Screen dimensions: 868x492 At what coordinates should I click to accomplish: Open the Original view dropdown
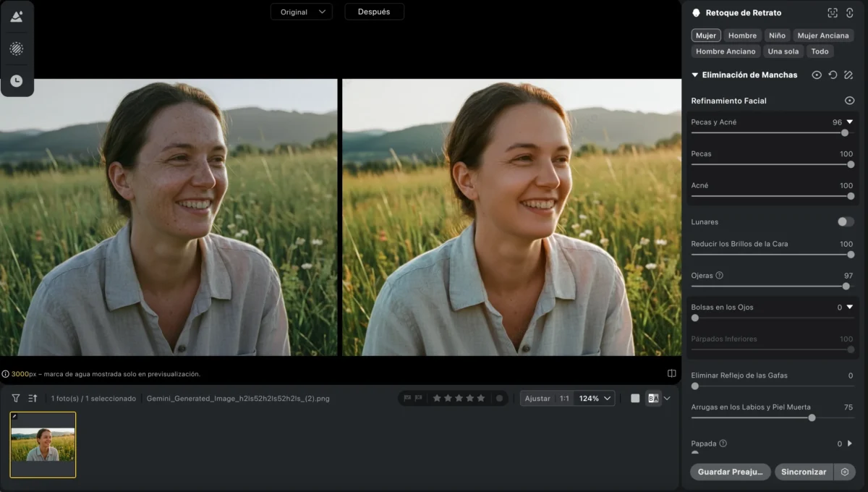pyautogui.click(x=302, y=12)
